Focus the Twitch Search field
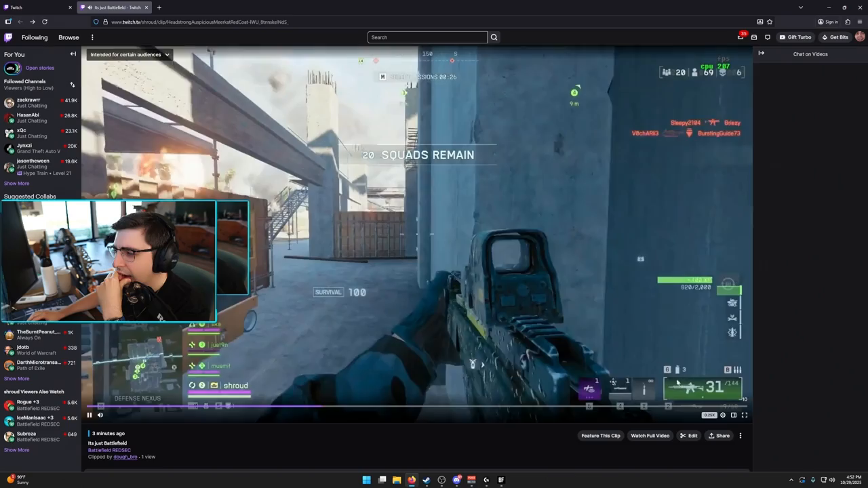This screenshot has height=488, width=868. pyautogui.click(x=427, y=37)
